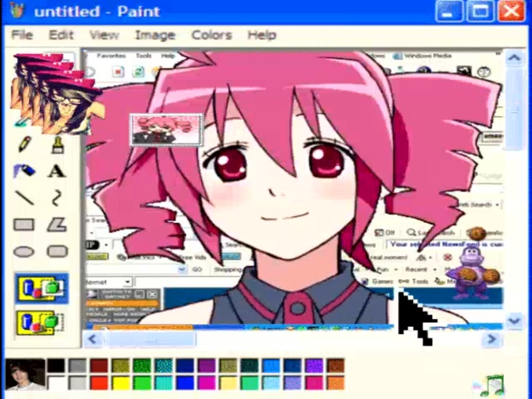This screenshot has width=532, height=399.
Task: Enable the transparent draw option
Action: click(x=40, y=323)
